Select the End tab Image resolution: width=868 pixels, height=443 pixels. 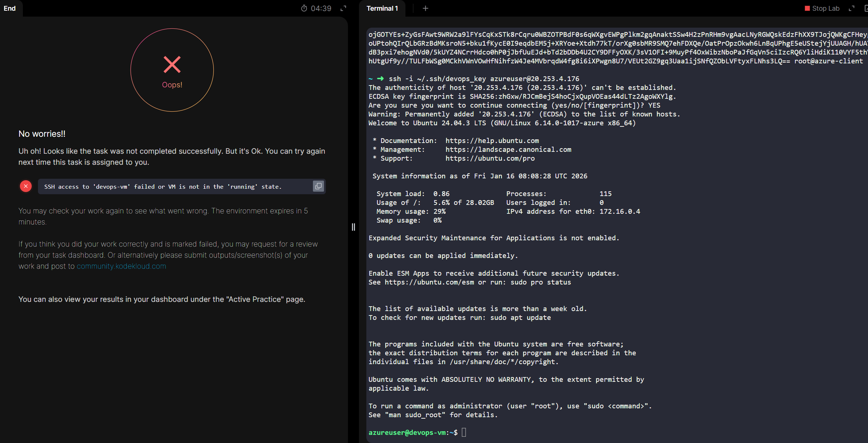10,8
